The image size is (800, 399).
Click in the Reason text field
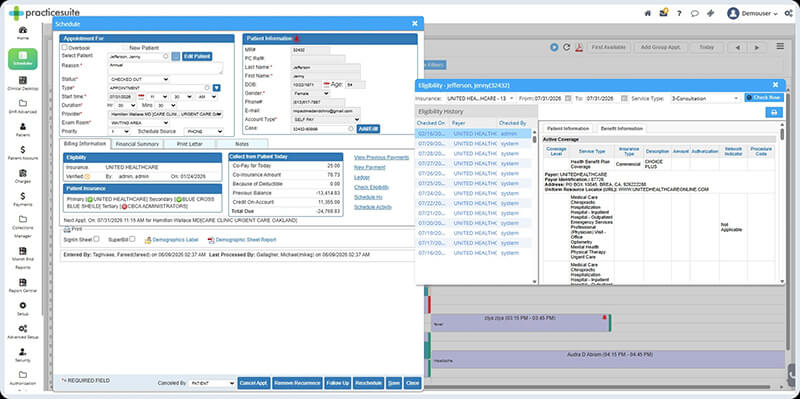pos(165,68)
